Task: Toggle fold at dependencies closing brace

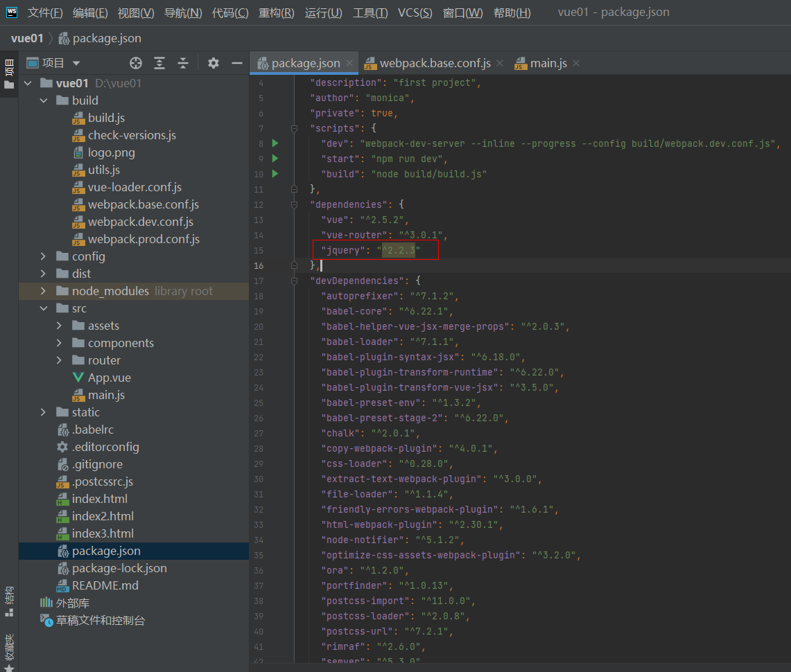Action: [294, 265]
